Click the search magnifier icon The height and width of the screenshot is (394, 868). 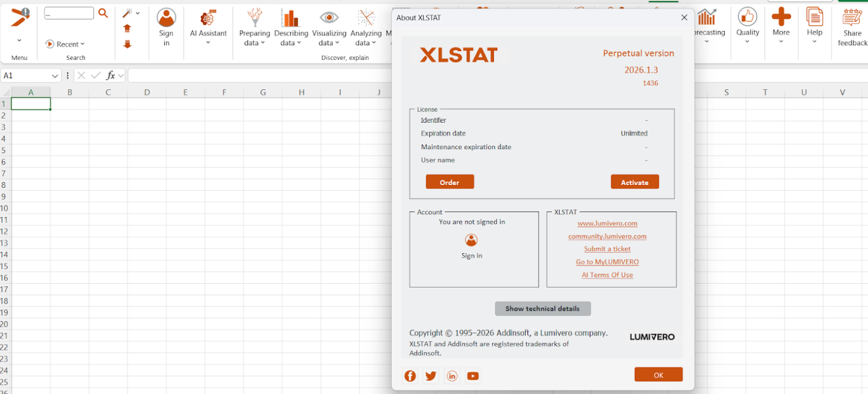pyautogui.click(x=103, y=13)
